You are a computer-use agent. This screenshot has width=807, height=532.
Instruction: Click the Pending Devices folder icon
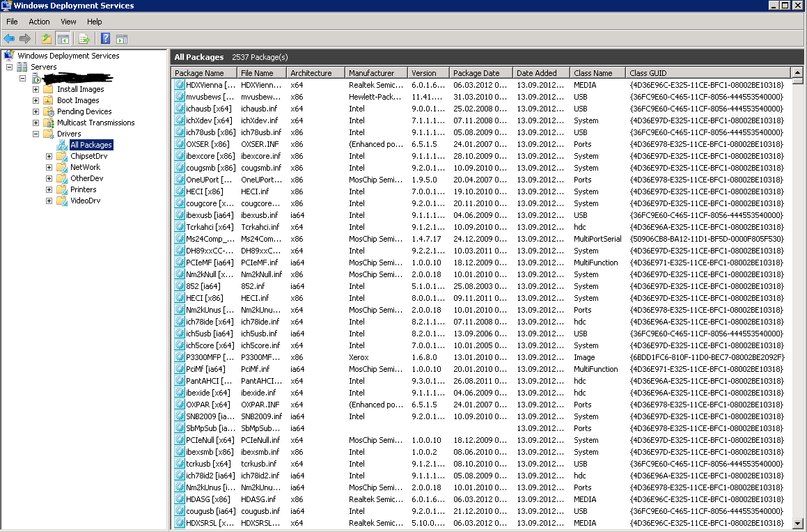point(49,111)
